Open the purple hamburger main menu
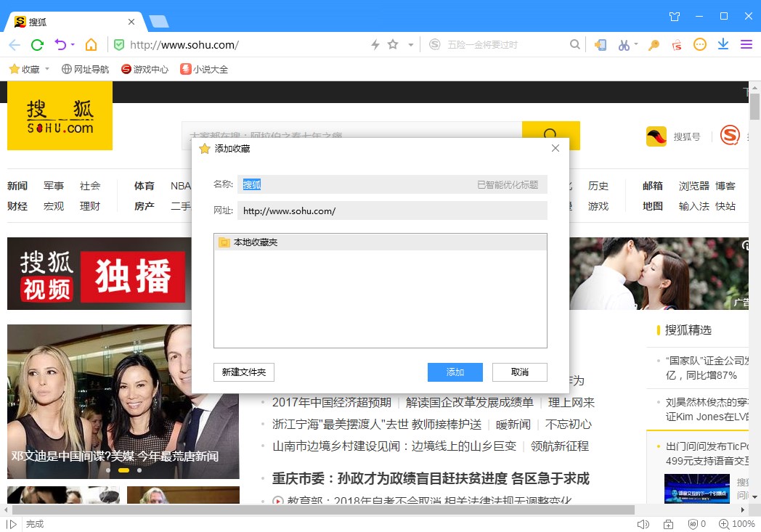The width and height of the screenshot is (761, 532). (746, 45)
